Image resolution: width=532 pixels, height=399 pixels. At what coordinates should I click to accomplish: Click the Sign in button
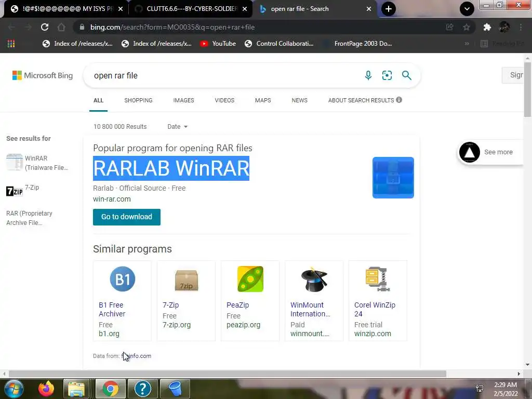coord(514,75)
